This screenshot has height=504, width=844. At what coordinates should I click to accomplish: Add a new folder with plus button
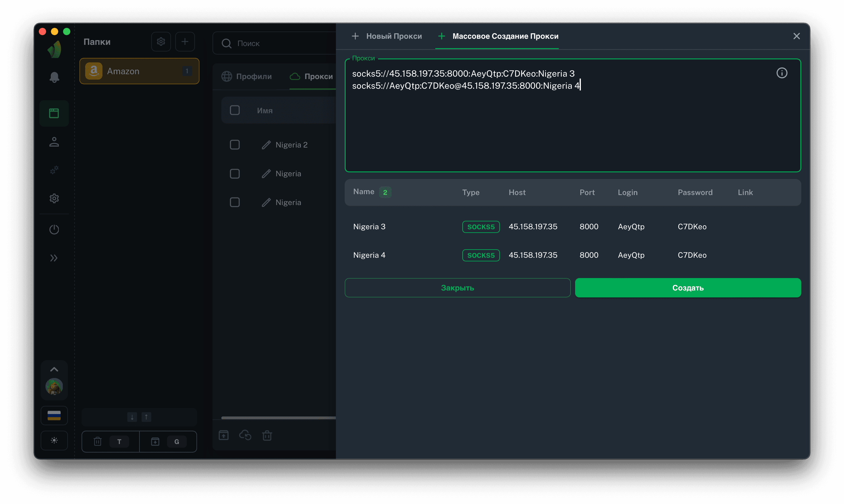pyautogui.click(x=185, y=42)
